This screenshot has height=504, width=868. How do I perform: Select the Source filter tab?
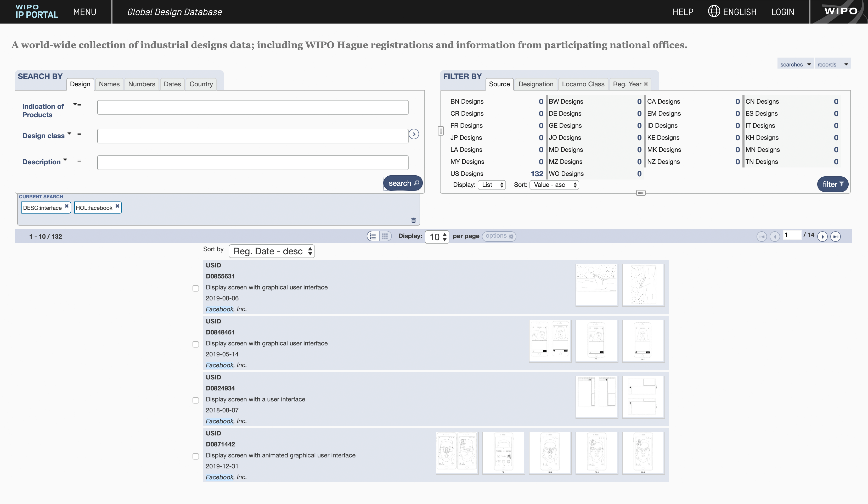(499, 84)
